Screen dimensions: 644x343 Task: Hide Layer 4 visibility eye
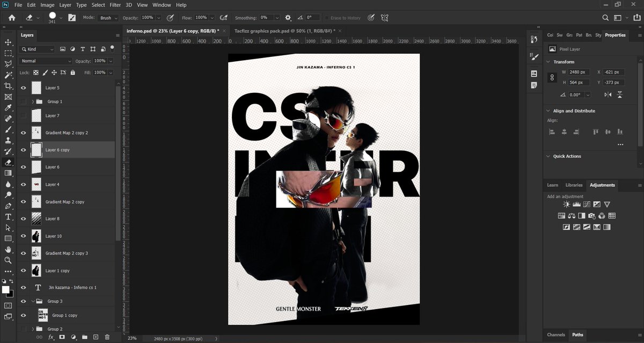[x=23, y=185]
